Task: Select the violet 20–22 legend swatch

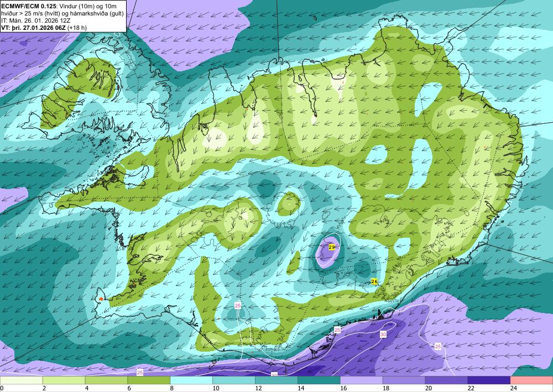Action: (x=446, y=380)
